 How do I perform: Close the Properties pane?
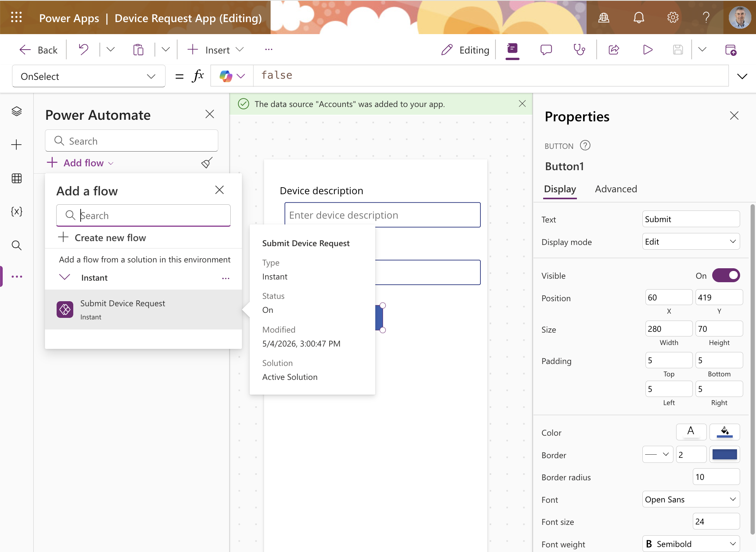[x=734, y=116]
